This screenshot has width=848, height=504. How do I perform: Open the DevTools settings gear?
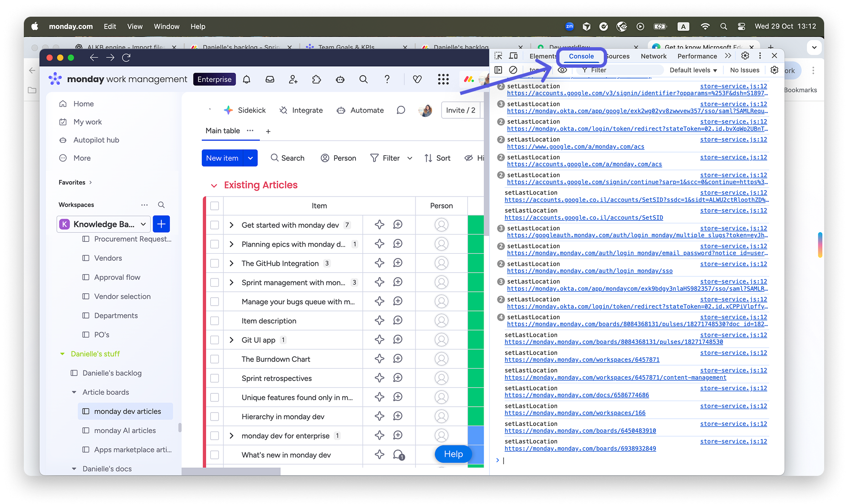point(745,56)
